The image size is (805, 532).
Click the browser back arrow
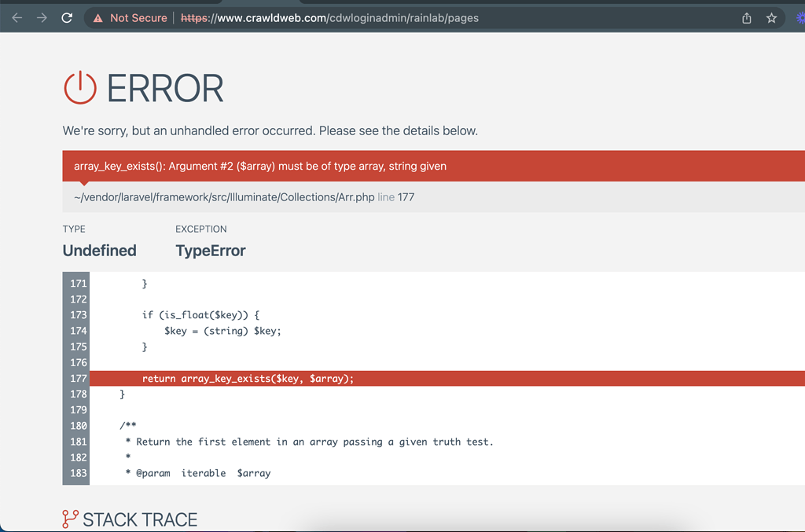tap(17, 17)
